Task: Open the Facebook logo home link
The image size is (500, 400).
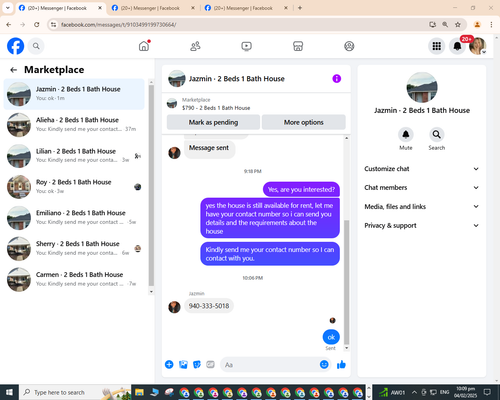Action: coord(16,46)
